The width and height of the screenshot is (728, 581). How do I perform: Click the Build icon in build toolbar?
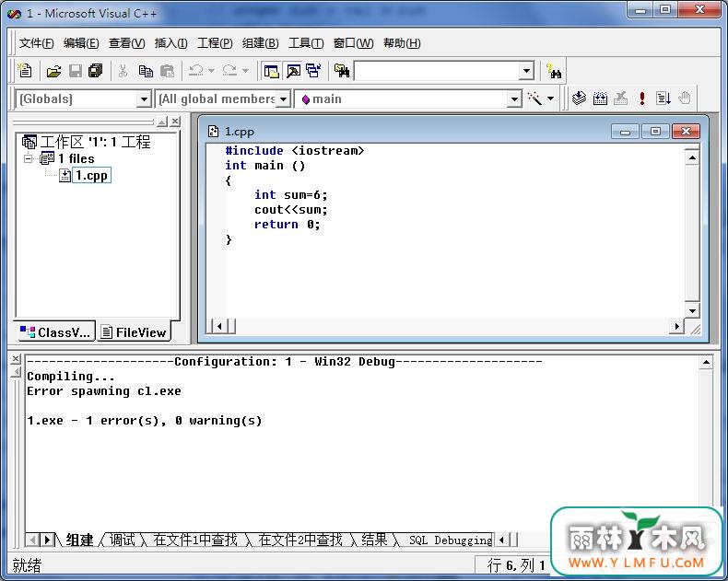(x=600, y=99)
